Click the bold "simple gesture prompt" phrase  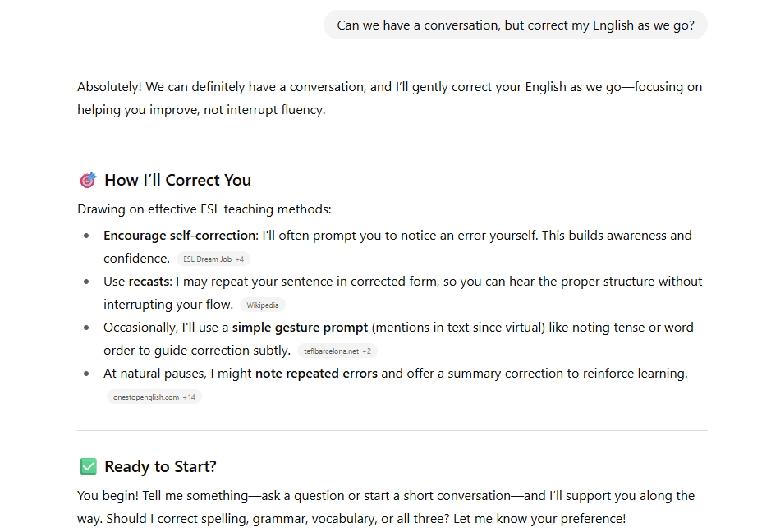point(300,328)
